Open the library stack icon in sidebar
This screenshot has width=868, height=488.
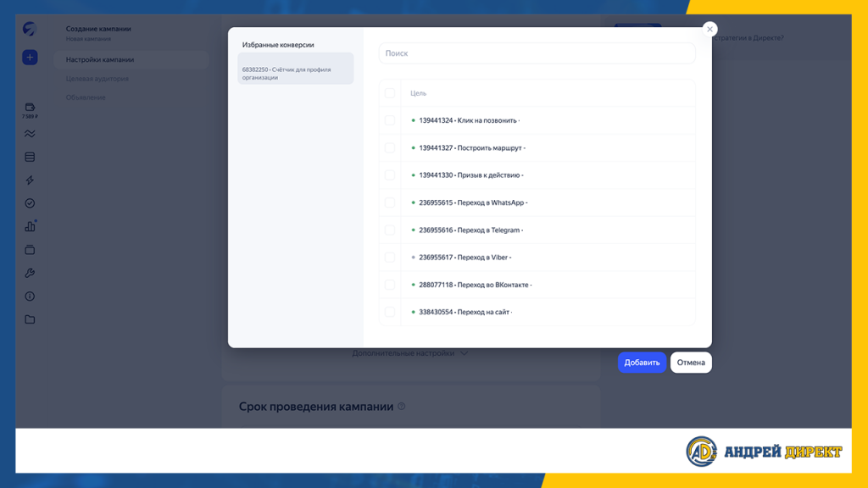(x=30, y=250)
